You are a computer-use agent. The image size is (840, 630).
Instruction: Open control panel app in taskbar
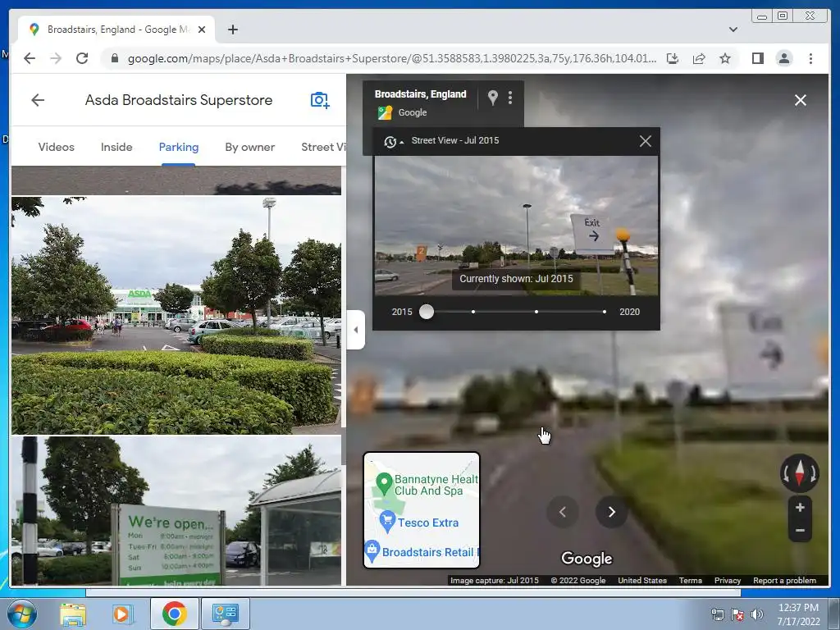225,614
